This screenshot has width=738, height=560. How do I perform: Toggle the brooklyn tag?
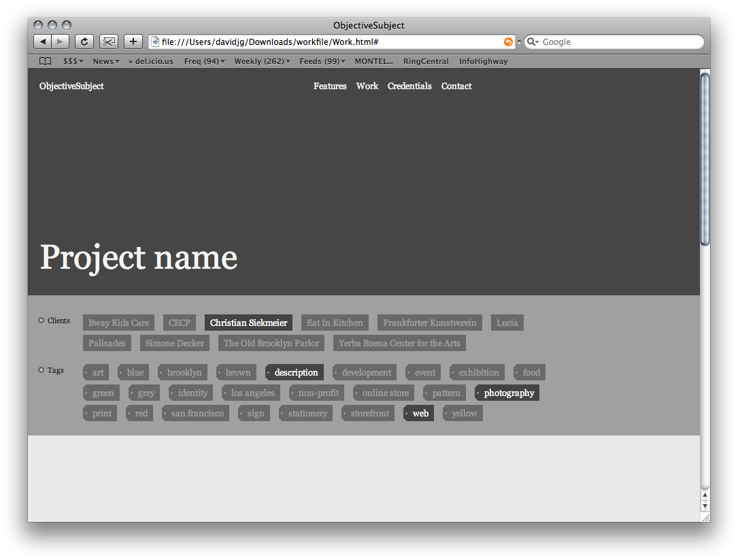pyautogui.click(x=182, y=372)
